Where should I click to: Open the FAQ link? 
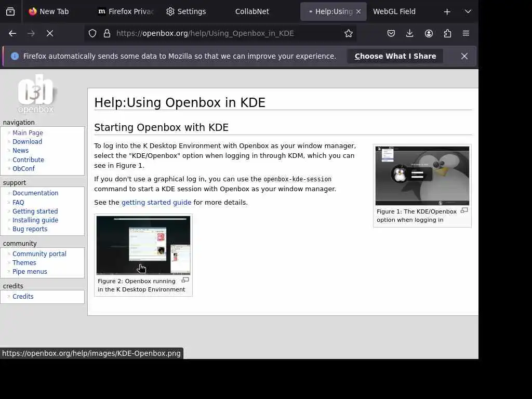pyautogui.click(x=18, y=202)
